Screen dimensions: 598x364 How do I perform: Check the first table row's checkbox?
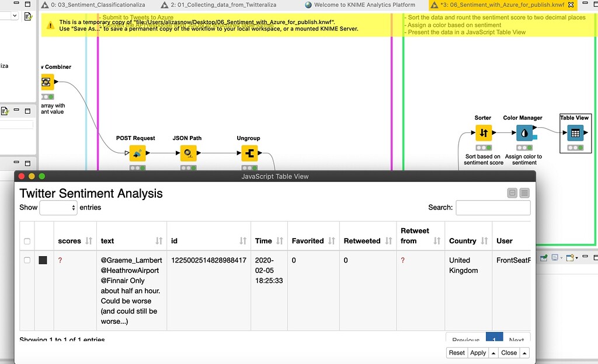pos(27,260)
